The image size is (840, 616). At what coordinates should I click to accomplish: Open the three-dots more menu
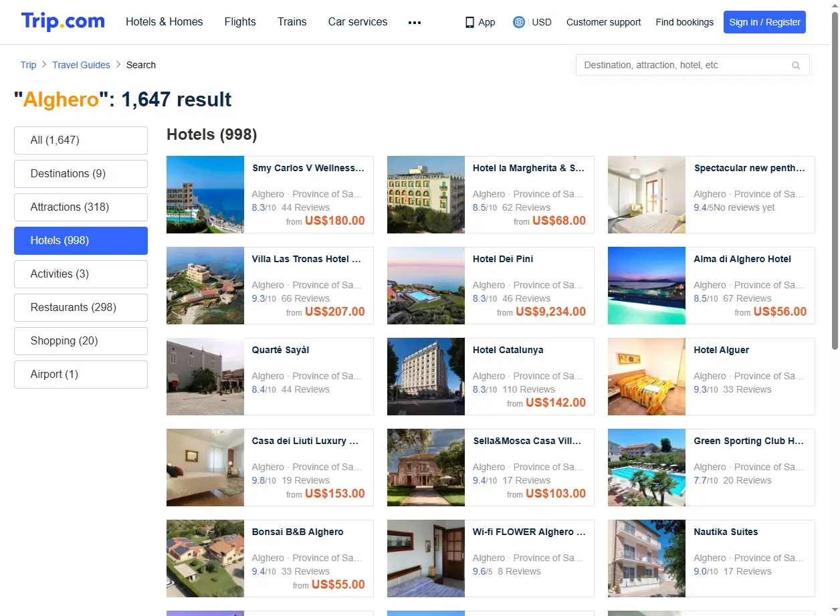pos(415,22)
